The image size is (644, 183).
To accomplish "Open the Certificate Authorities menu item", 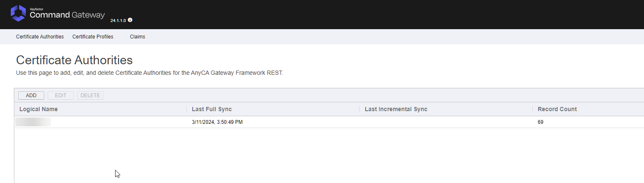I will coord(40,37).
